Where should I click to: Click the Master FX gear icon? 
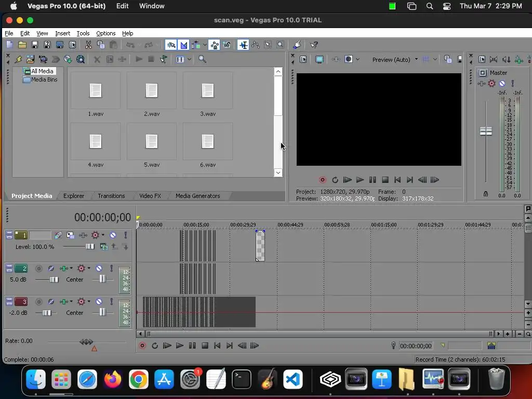[x=491, y=84]
